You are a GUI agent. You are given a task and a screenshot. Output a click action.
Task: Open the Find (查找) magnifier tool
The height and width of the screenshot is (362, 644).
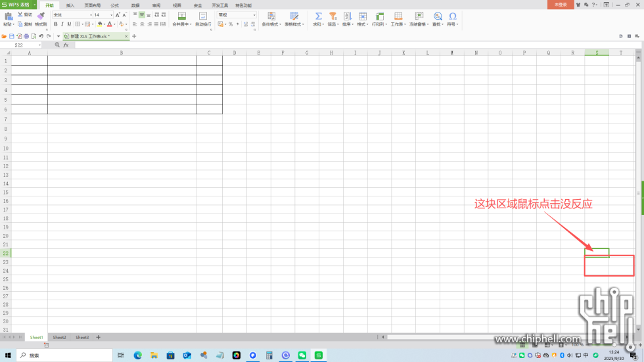(x=437, y=16)
